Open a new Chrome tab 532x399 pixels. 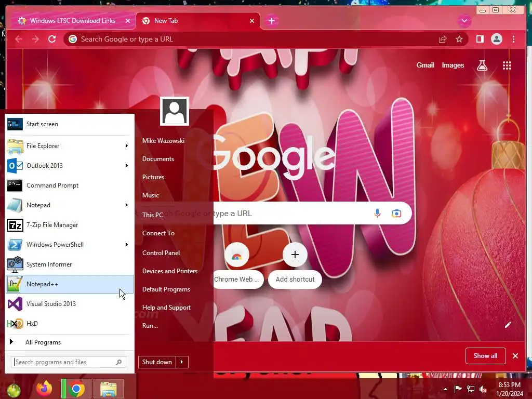(x=271, y=21)
